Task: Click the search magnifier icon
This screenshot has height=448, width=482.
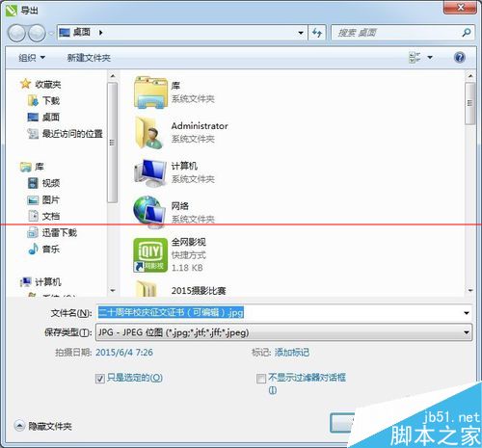Action: point(467,32)
